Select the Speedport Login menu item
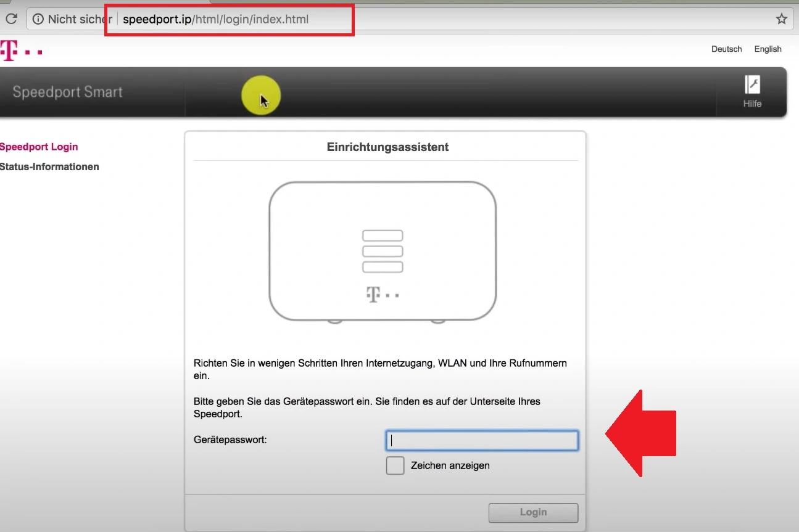Image resolution: width=799 pixels, height=532 pixels. click(x=39, y=147)
